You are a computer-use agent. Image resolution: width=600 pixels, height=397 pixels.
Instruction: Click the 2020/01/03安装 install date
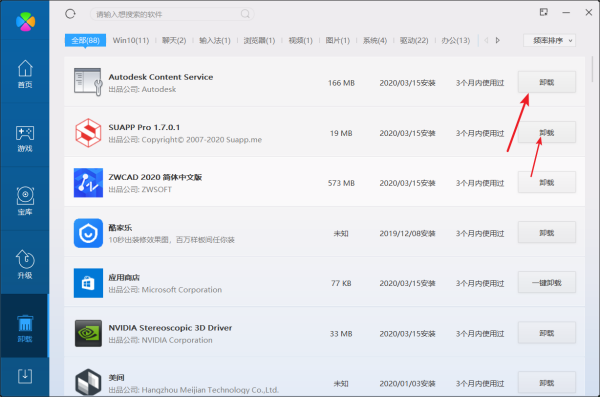[407, 383]
